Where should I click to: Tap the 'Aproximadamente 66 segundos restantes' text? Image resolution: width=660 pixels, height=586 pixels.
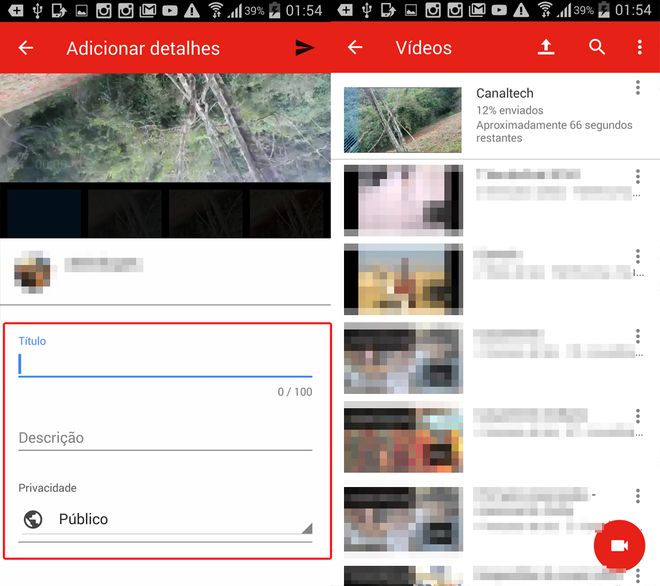point(554,131)
